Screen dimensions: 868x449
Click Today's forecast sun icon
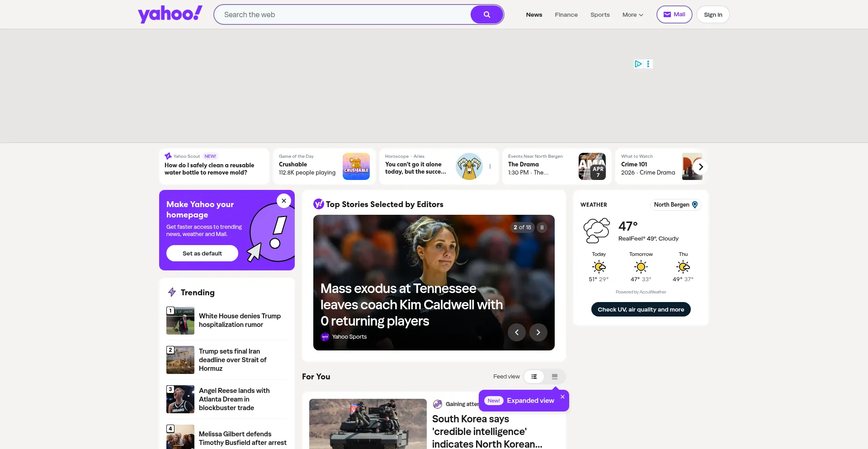point(599,267)
